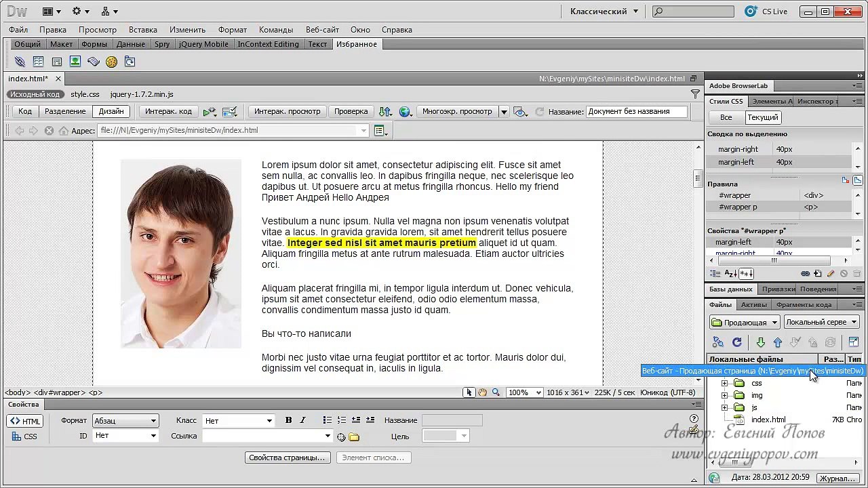Click the Свойства страницы button
Image resolution: width=868 pixels, height=488 pixels.
[x=288, y=457]
